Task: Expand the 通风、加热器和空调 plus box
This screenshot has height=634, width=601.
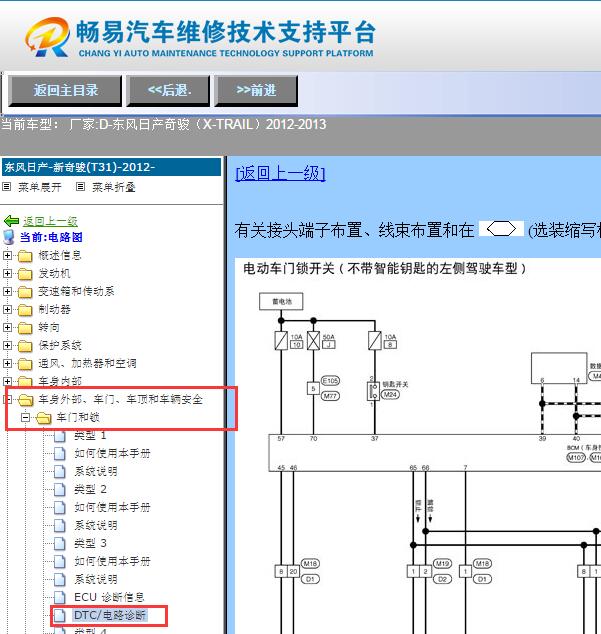Action: 7,363
